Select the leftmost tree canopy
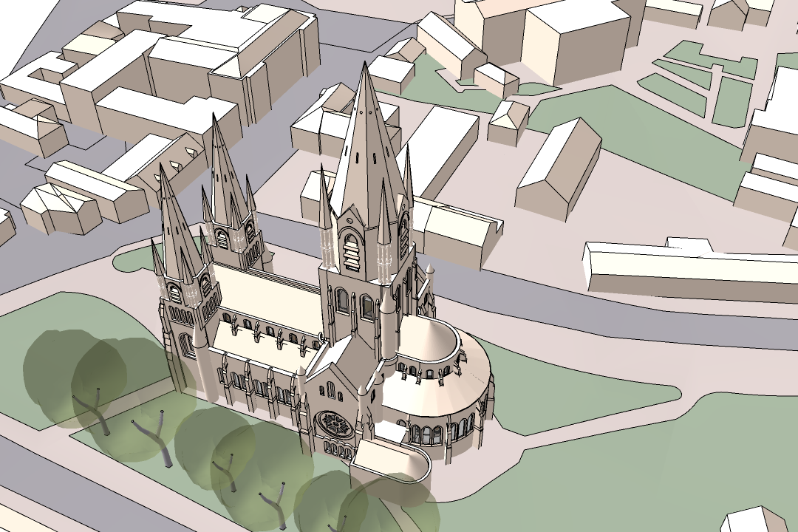 (63, 369)
